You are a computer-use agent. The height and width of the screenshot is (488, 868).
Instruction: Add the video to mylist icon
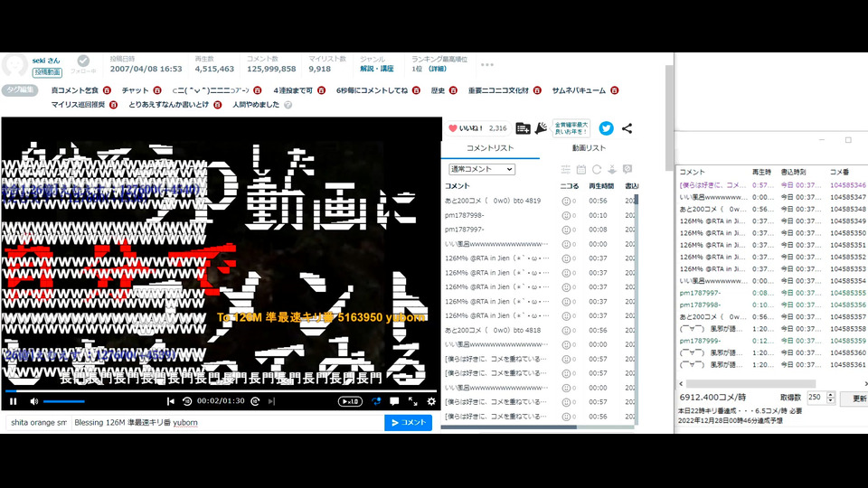click(523, 128)
